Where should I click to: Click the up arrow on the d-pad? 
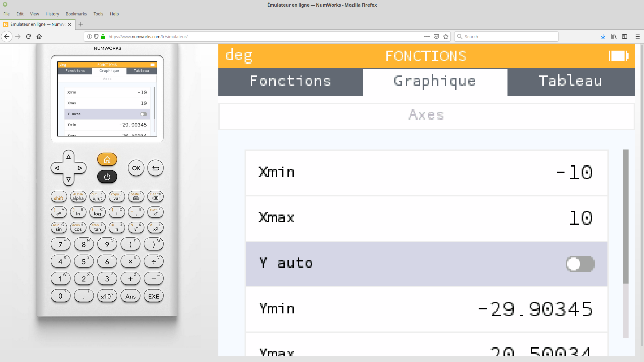coord(68,157)
